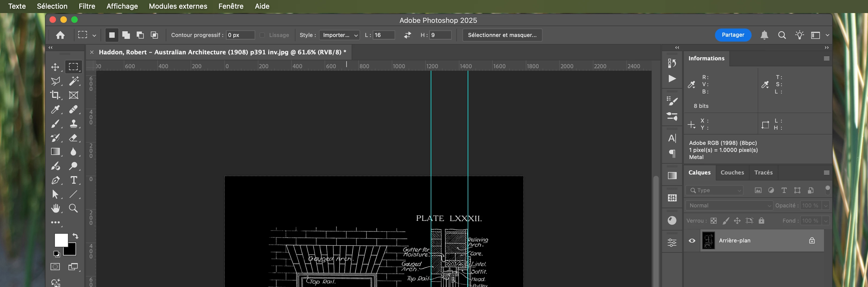This screenshot has height=287, width=868.
Task: Open the History panel icon
Action: pos(672,63)
